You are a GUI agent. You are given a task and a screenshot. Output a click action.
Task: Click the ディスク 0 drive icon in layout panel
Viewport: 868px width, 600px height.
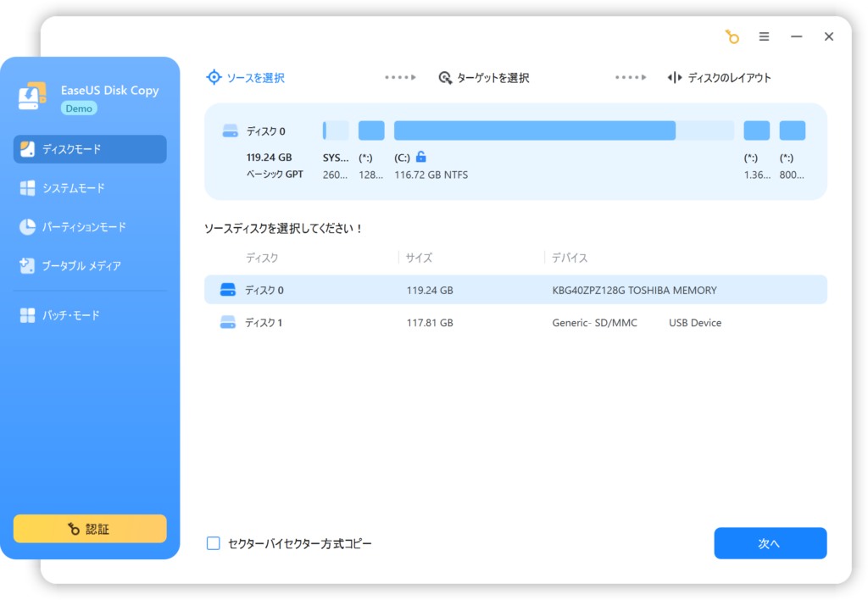(x=230, y=131)
